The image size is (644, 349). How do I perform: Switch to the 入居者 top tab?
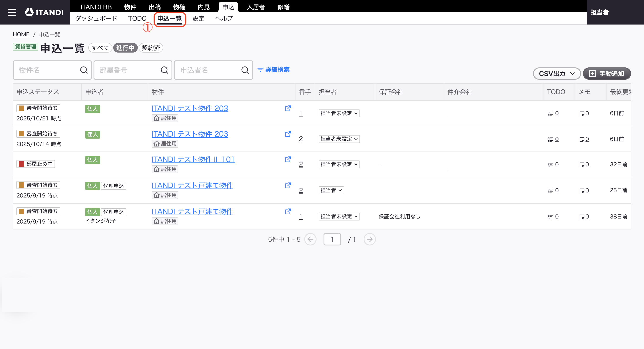[256, 7]
